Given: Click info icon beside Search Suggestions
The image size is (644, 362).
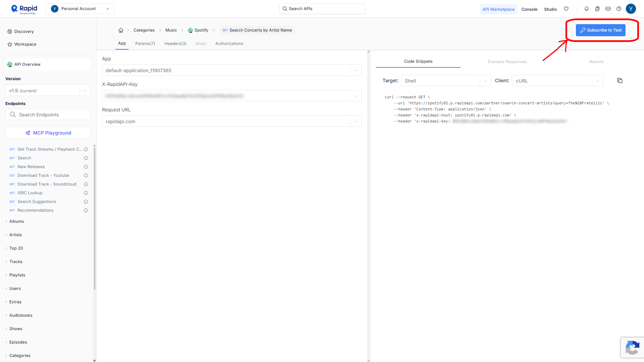Looking at the screenshot, I should click(x=86, y=202).
